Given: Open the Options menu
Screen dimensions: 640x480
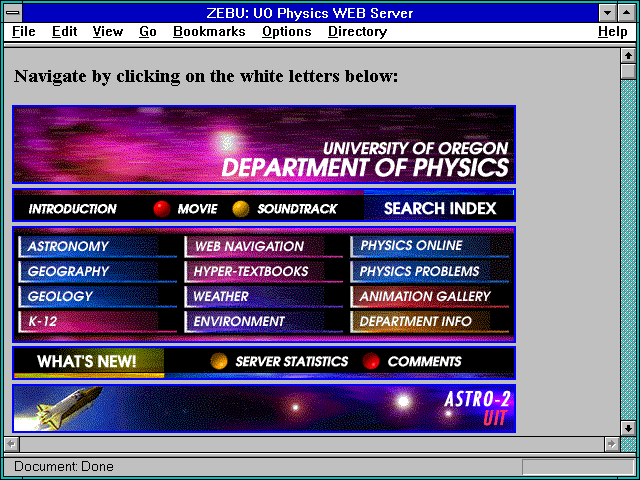Looking at the screenshot, I should (x=287, y=31).
